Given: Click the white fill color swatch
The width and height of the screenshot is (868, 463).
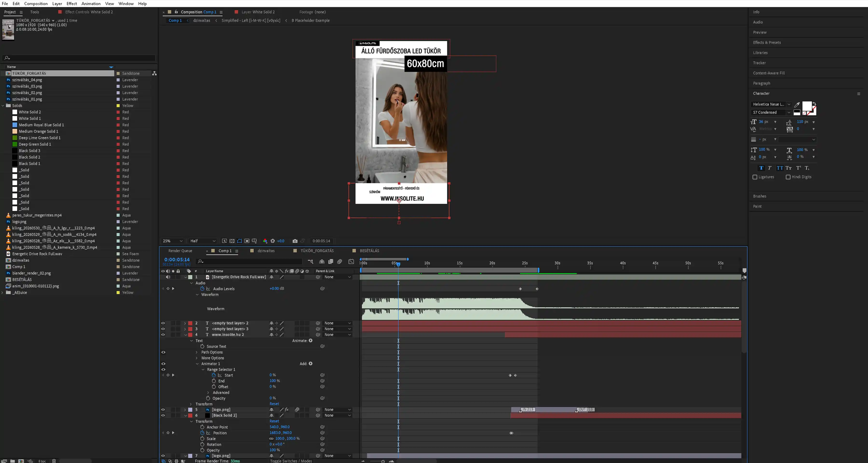Looking at the screenshot, I should coord(807,106).
